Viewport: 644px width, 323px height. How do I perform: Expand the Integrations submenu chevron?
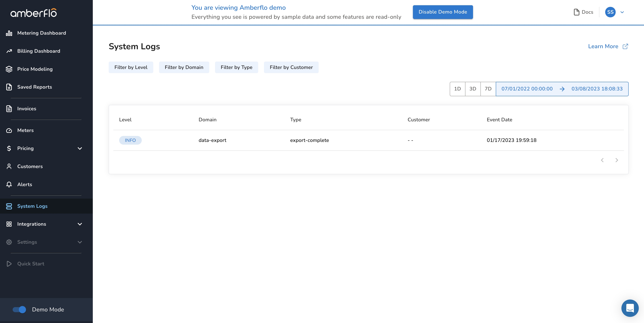[80, 224]
